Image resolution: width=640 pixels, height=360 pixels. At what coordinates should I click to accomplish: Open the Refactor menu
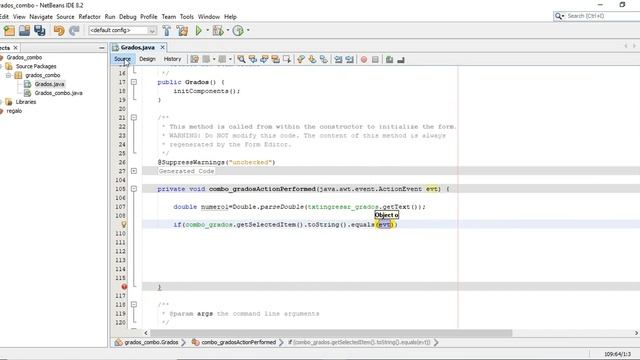tap(89, 17)
